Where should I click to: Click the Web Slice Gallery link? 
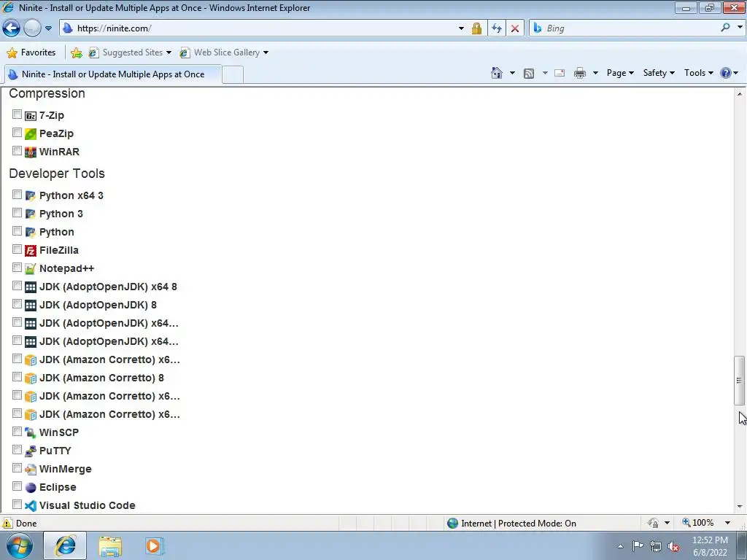227,52
